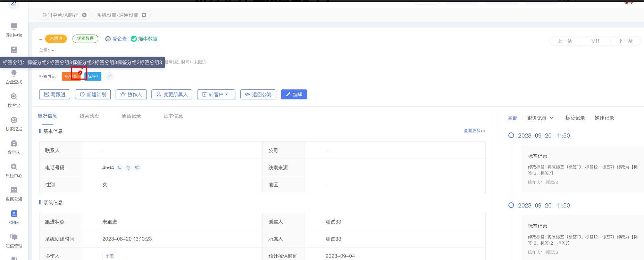
Task: Click the chat bubble icon next to phone number
Action: coord(137,168)
